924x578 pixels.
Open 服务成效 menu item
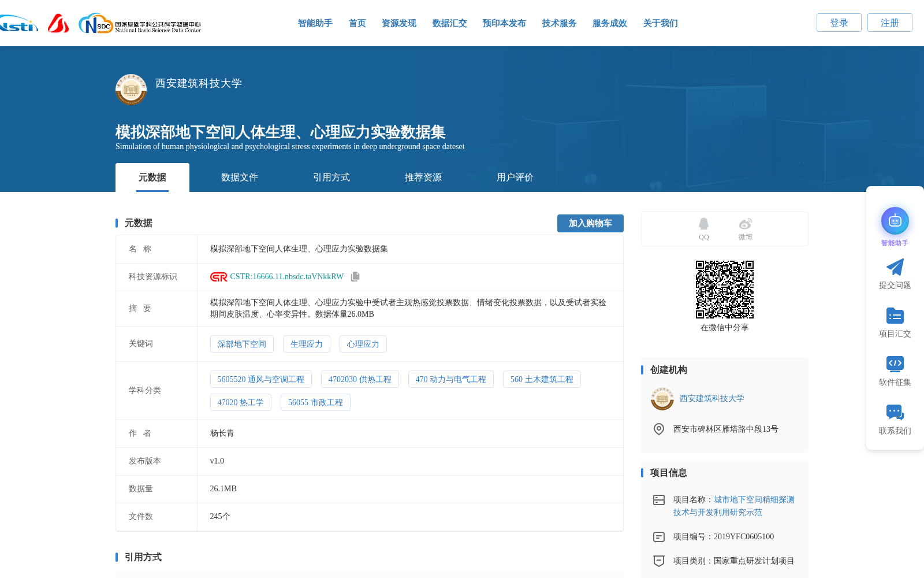(610, 23)
